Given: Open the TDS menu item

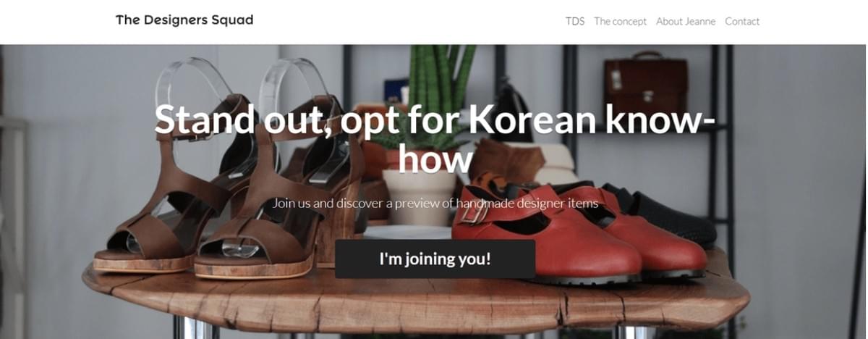Looking at the screenshot, I should pyautogui.click(x=575, y=21).
